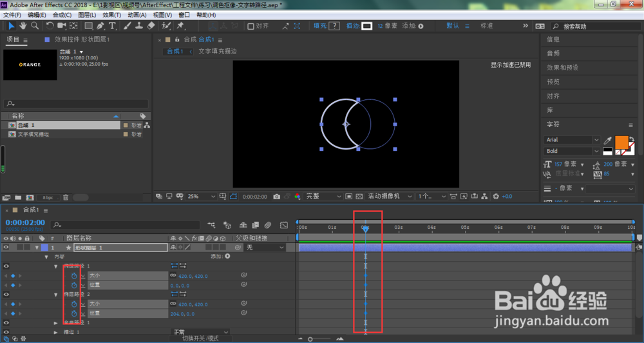Open the 合成(C) menu
Viewport: 644px width, 343px height.
62,15
